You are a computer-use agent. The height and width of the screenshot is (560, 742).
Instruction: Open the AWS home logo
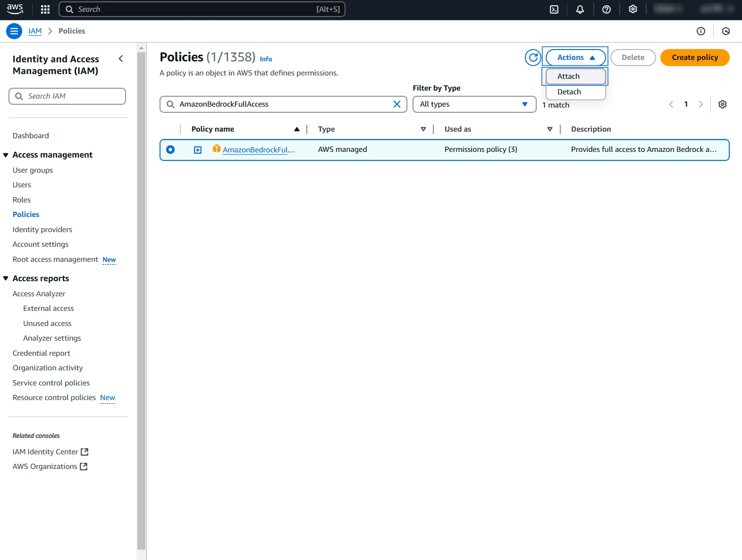(x=15, y=9)
